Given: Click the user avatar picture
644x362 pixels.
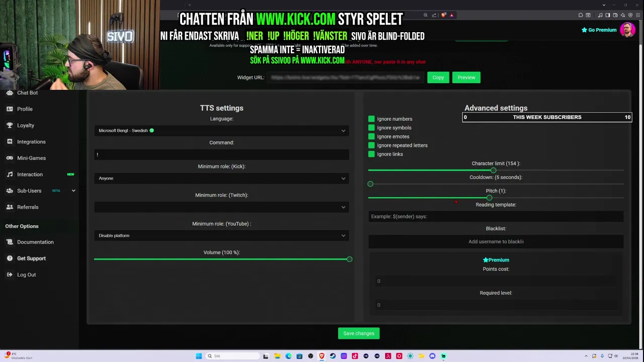Looking at the screenshot, I should pos(627,30).
